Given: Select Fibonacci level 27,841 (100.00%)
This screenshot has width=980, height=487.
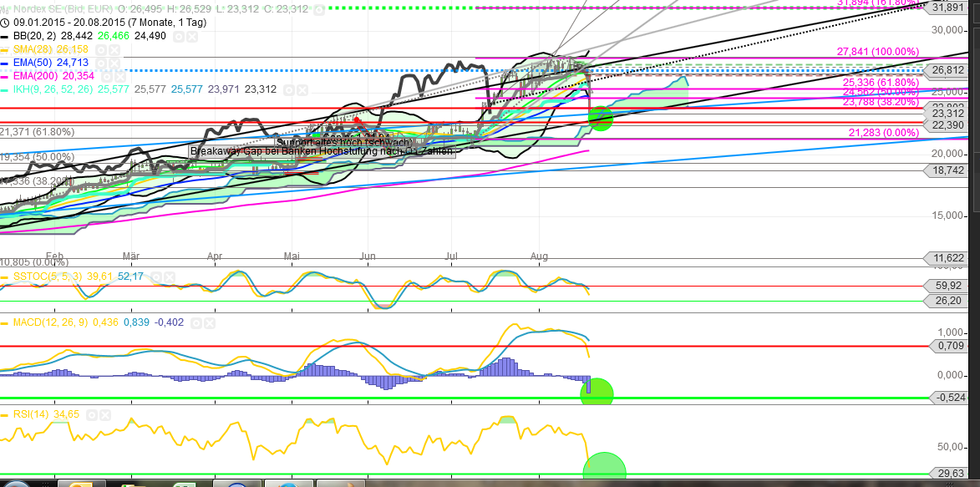Looking at the screenshot, I should tap(878, 51).
